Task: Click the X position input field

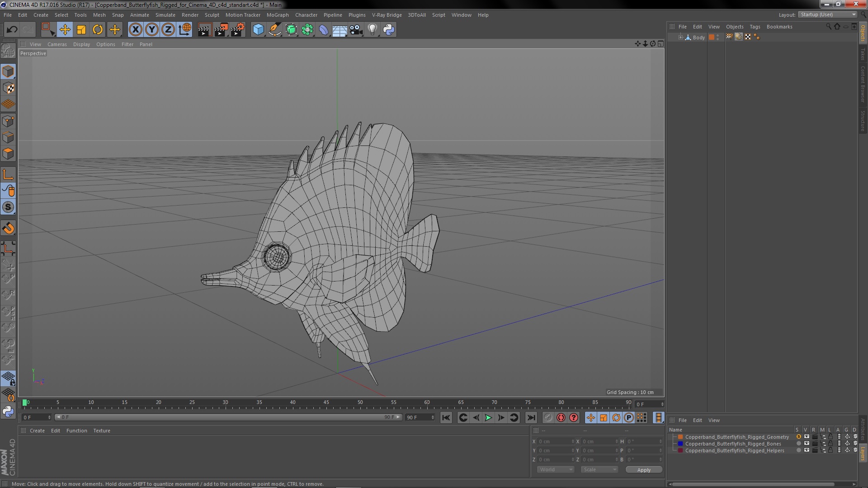Action: (x=555, y=441)
